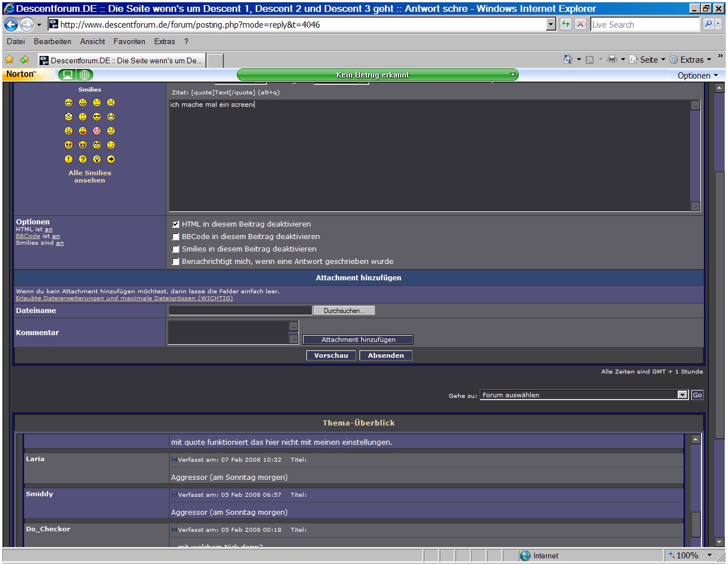Viewport: 728px width, 564px height.
Task: Insert the exclamation mark smiley
Action: [x=68, y=159]
